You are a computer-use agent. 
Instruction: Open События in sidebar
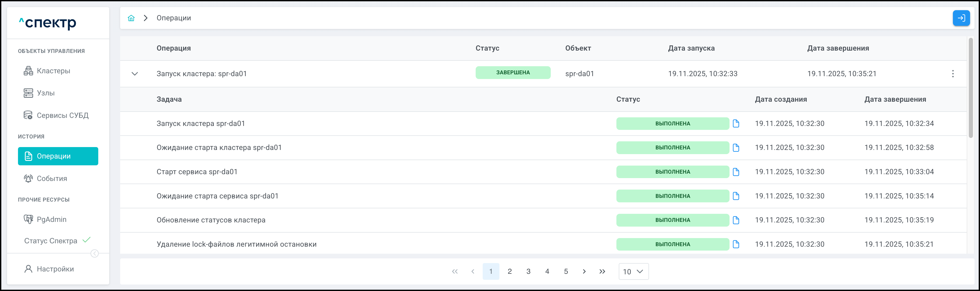pos(52,178)
